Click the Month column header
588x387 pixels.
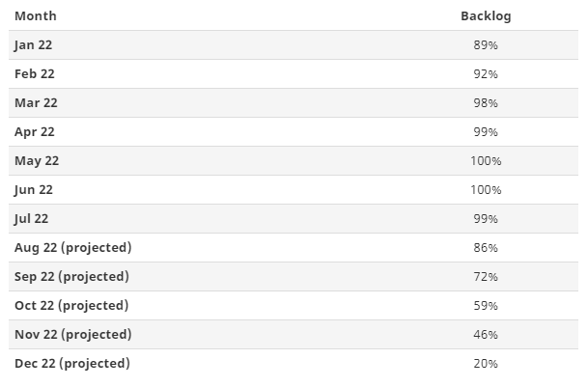[x=36, y=15]
